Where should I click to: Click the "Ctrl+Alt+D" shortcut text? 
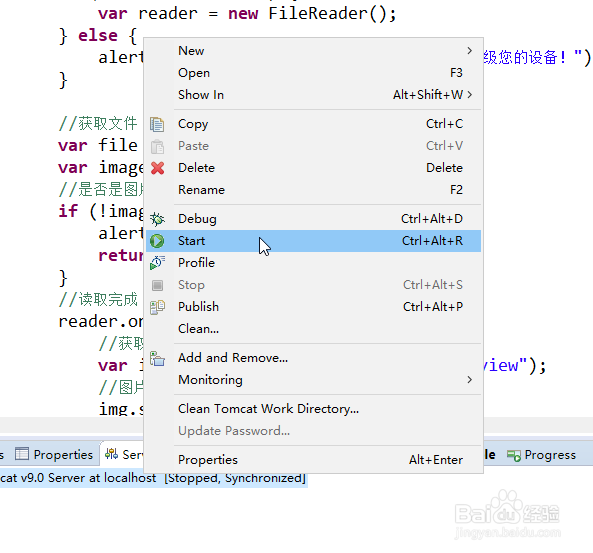coord(432,219)
